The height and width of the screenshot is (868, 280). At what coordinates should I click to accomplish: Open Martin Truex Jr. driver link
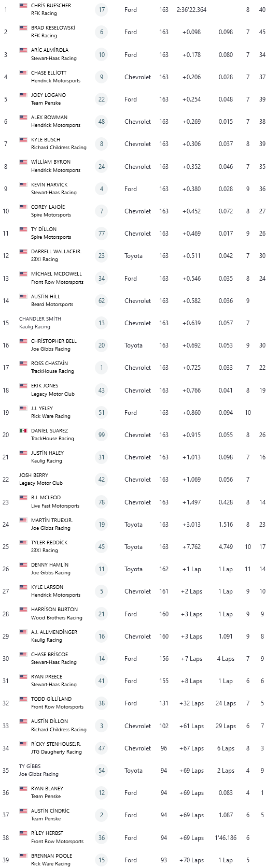52,520
